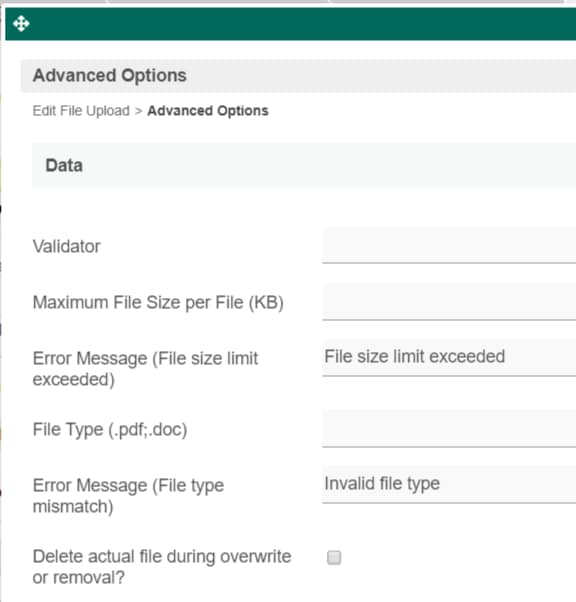Enable delete actual file during overwrite checkbox
This screenshot has height=602, width=576.
click(334, 557)
